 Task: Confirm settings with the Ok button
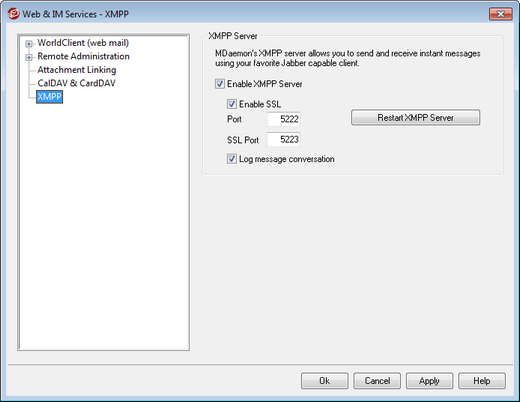[x=324, y=381]
